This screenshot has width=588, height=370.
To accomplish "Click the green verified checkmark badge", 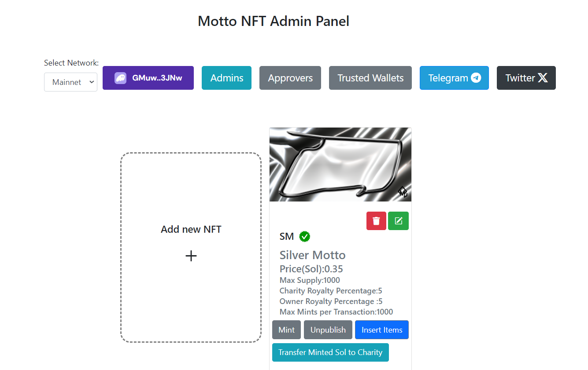I will click(305, 236).
